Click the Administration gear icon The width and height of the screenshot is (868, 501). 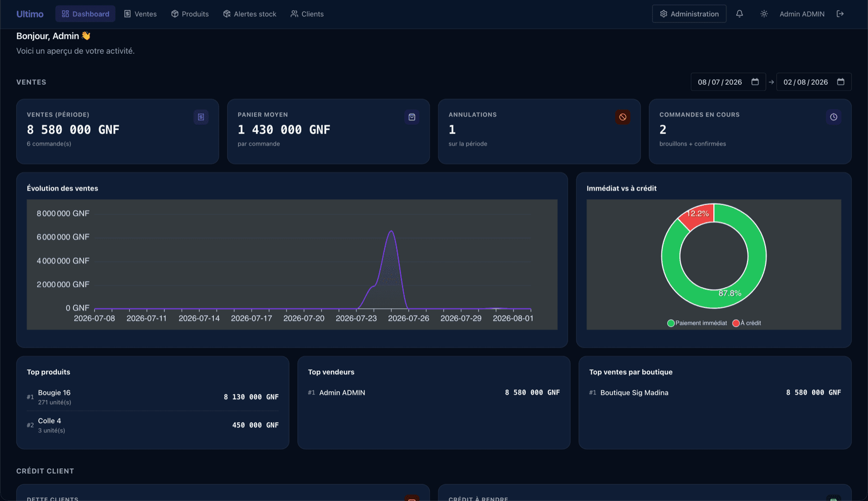(x=663, y=14)
